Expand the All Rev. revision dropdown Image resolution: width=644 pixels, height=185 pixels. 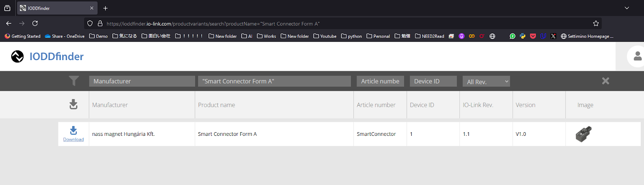point(486,81)
